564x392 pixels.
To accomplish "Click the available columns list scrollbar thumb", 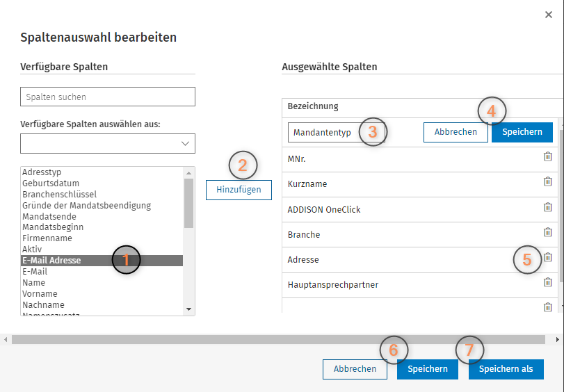I will tap(189, 204).
